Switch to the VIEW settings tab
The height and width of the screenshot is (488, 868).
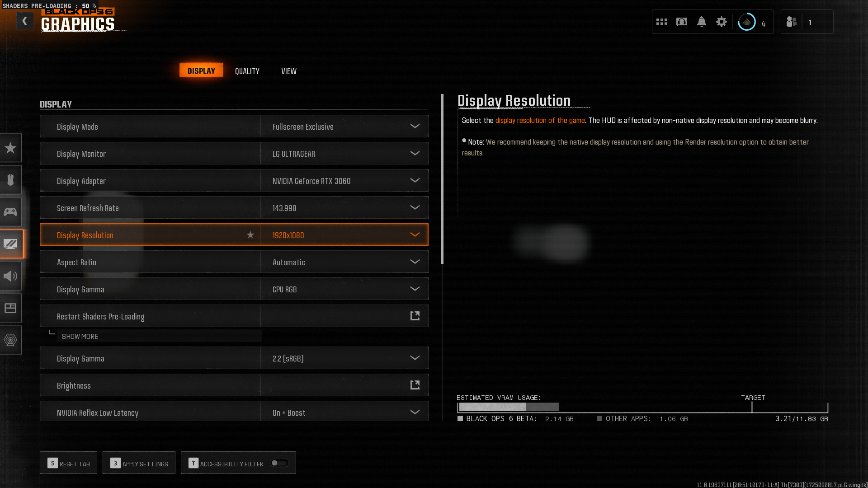click(x=288, y=71)
